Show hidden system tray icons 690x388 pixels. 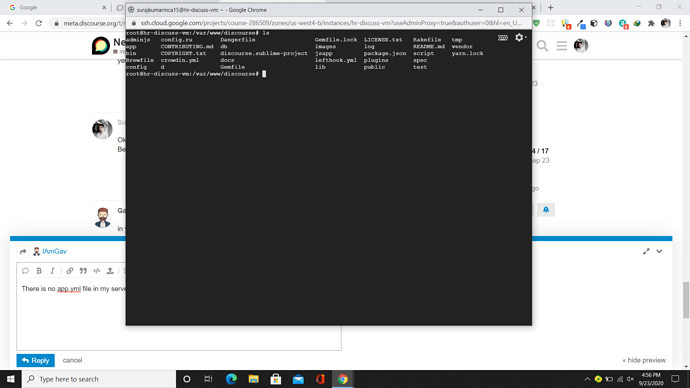point(587,379)
